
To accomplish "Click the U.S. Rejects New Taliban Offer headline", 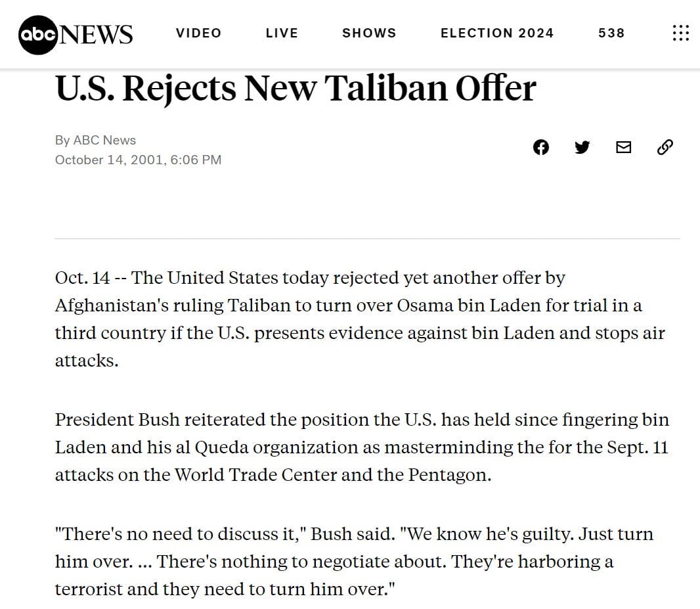I will [295, 88].
